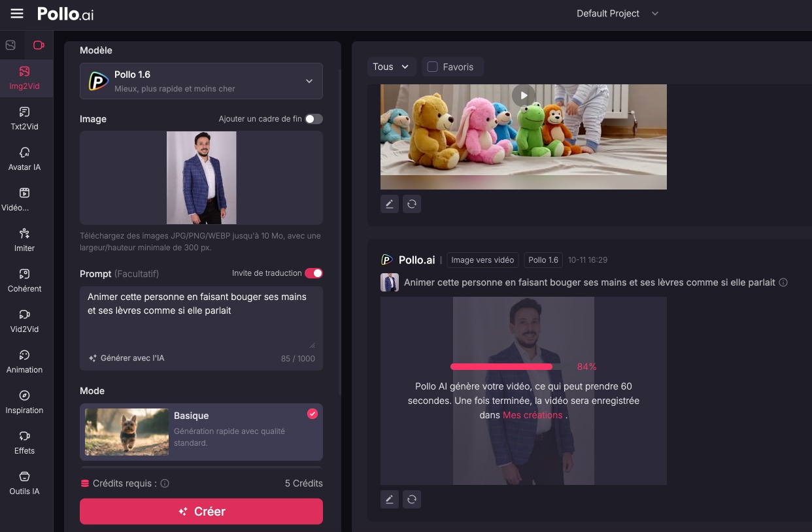Click the pencil edit icon under the finished video
812x532 pixels.
(389, 203)
